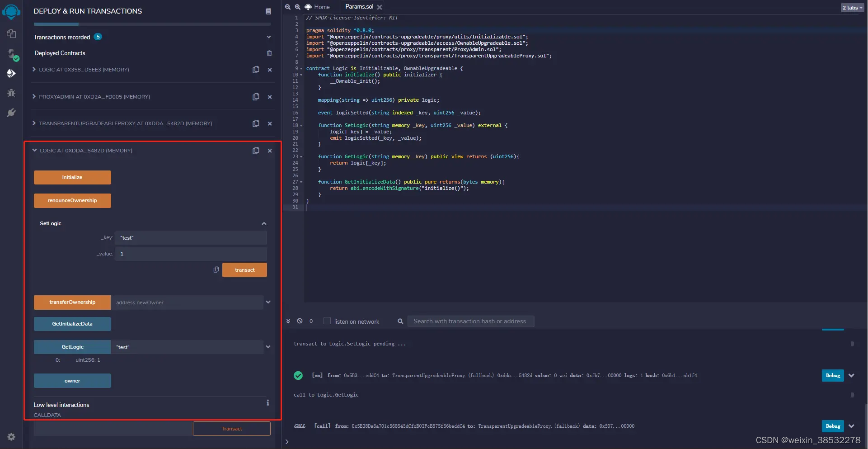Screen dimensions: 868x449
Task: Edit GetLogic "test" parameter field
Action: click(x=187, y=347)
